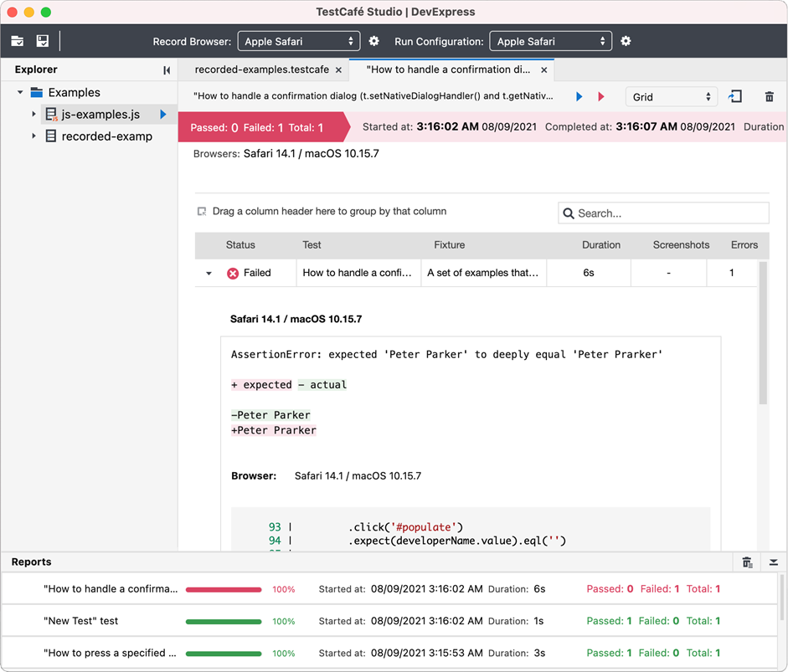
Task: Click the 6s duration cell
Action: [x=589, y=273]
